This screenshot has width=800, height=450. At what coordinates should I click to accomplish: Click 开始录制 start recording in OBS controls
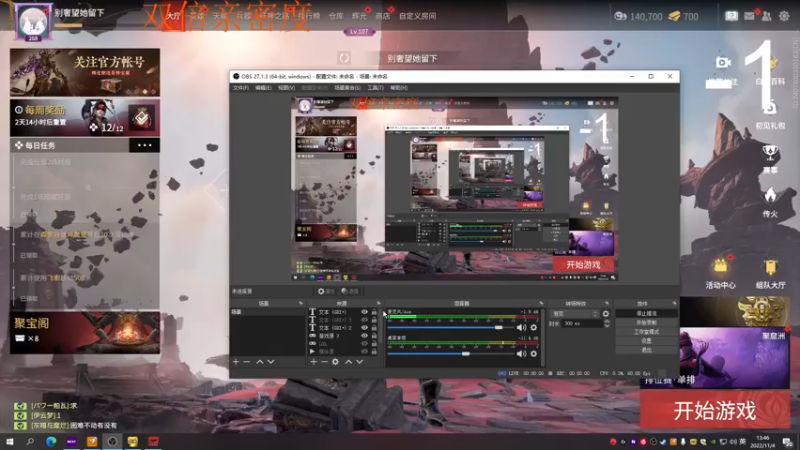(646, 323)
